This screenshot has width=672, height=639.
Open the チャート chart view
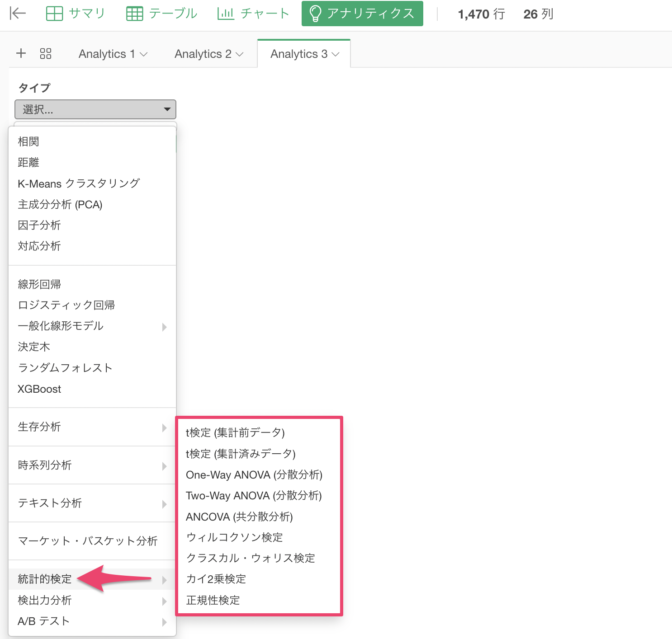(253, 14)
